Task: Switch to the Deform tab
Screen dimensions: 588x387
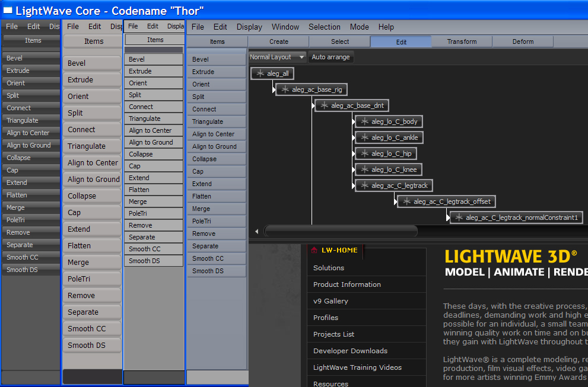Action: pos(523,41)
